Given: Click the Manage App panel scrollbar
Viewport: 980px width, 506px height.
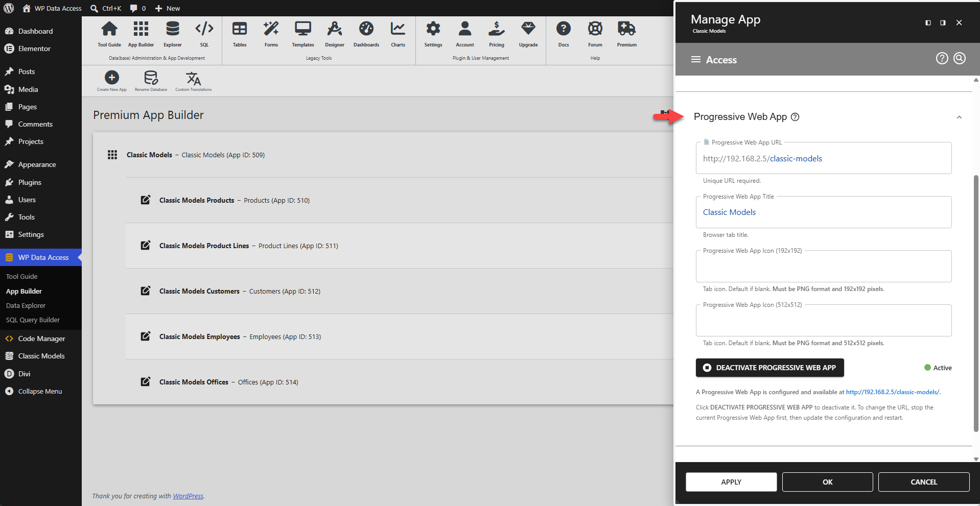Looking at the screenshot, I should coord(976,303).
